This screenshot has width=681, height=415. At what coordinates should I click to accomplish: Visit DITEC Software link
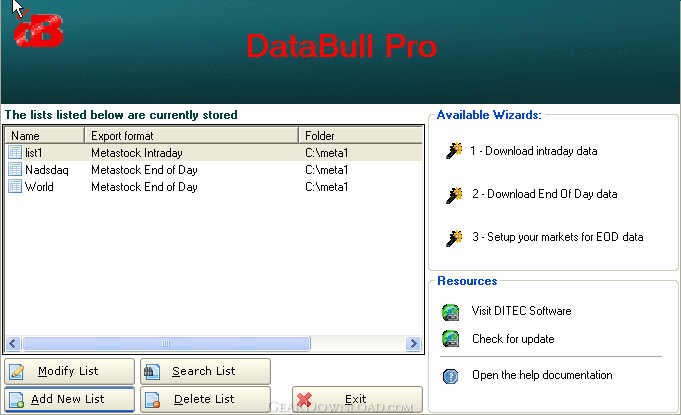(x=522, y=311)
